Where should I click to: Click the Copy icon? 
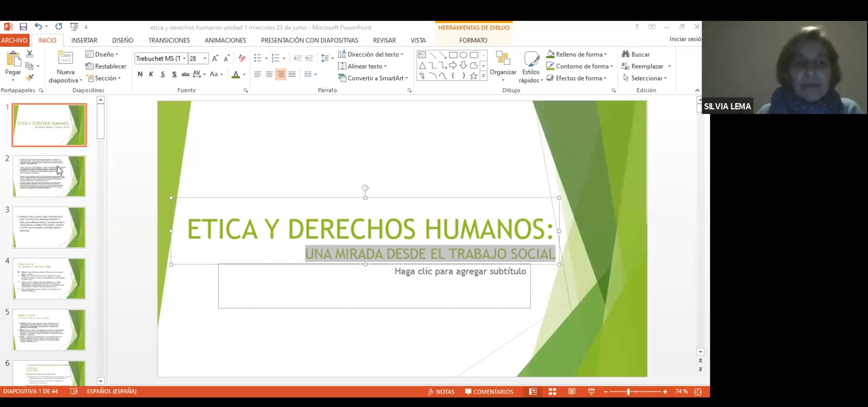pyautogui.click(x=29, y=66)
